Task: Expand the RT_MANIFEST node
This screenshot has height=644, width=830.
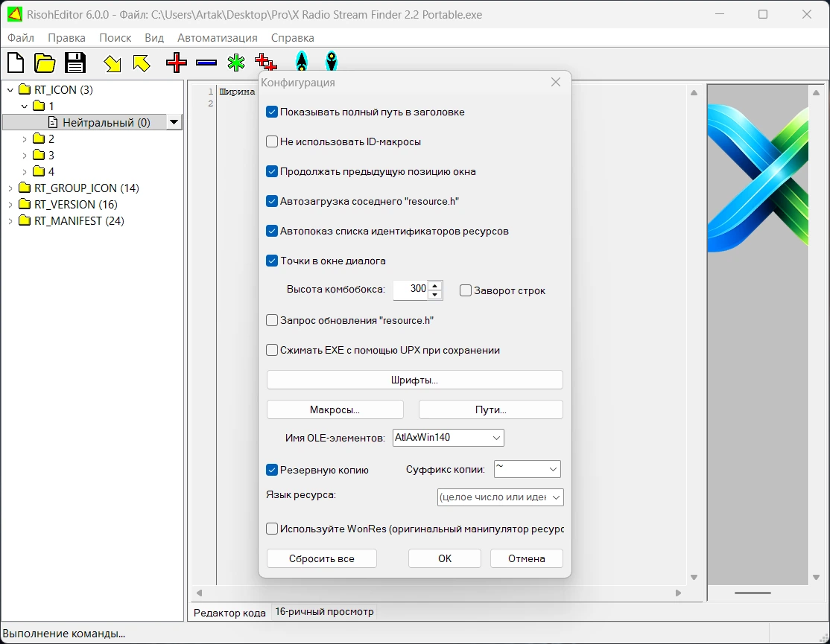Action: click(x=10, y=221)
